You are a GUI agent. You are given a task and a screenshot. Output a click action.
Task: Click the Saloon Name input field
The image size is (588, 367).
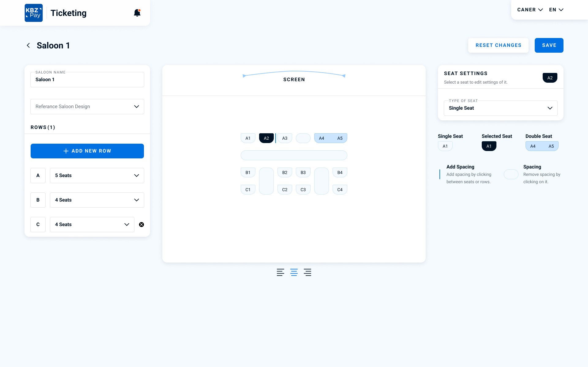87,80
